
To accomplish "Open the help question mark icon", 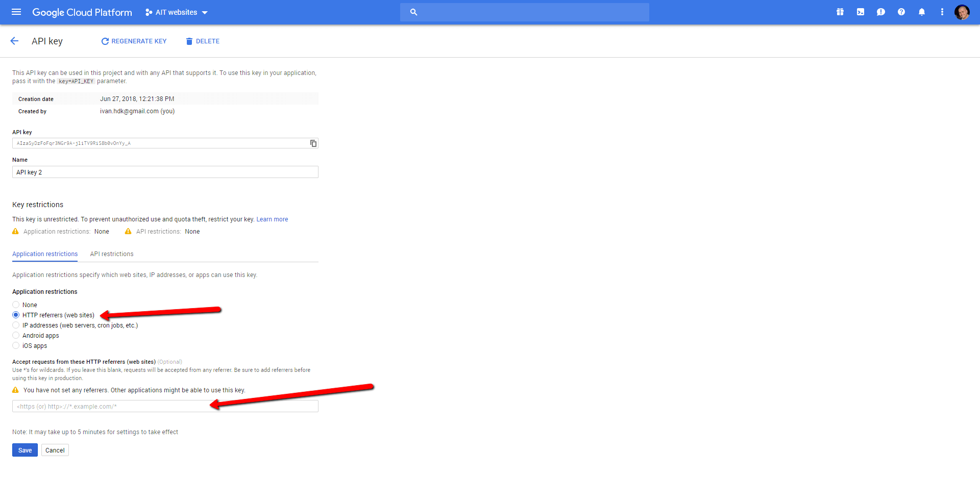I will (x=901, y=12).
